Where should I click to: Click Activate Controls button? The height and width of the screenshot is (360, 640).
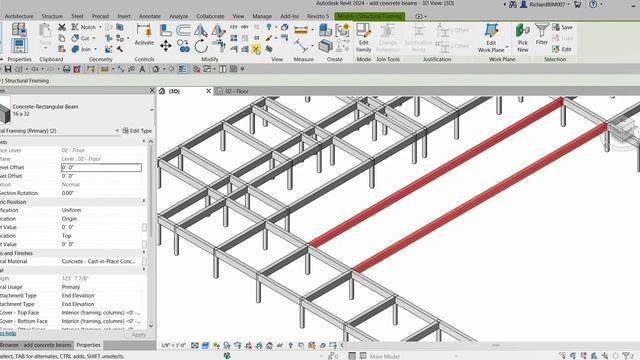[x=144, y=35]
